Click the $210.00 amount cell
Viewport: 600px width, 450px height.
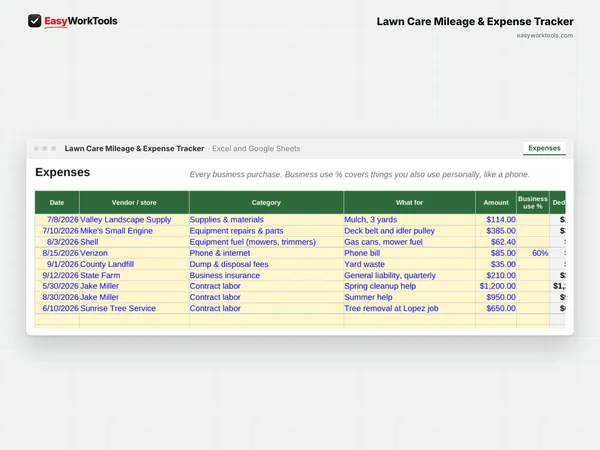click(496, 275)
